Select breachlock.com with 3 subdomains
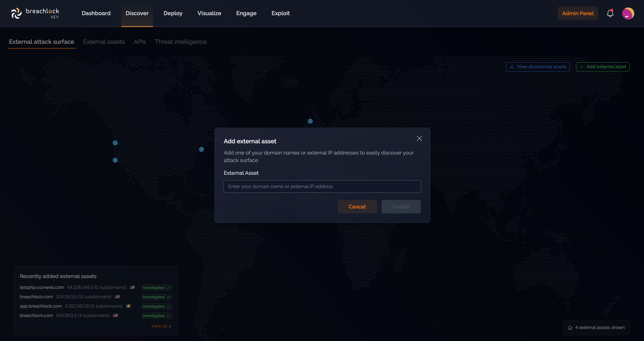 [96, 316]
